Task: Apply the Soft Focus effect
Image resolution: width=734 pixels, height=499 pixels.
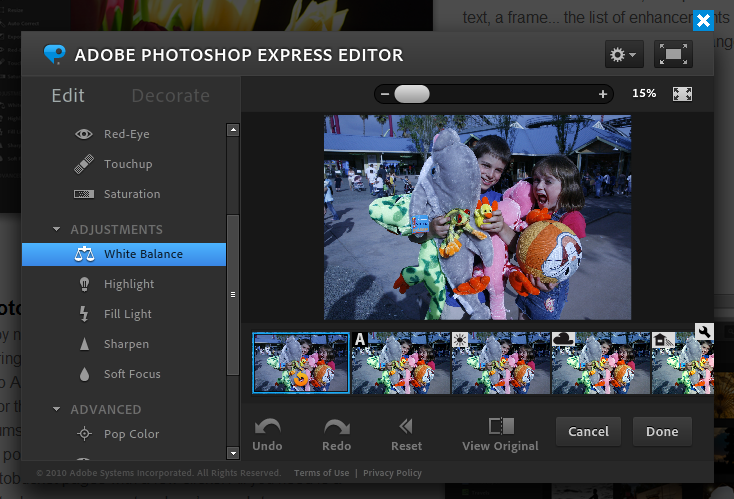Action: (x=131, y=374)
